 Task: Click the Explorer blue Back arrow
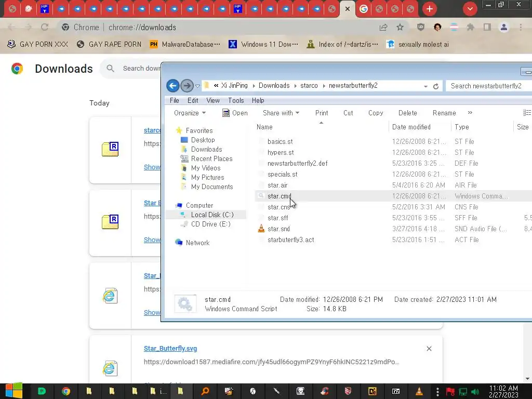click(x=172, y=86)
